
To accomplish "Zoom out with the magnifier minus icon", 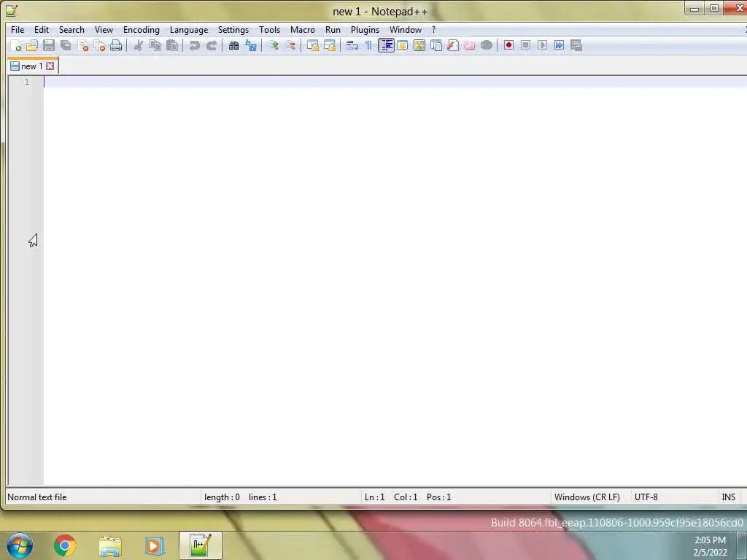I will [290, 46].
